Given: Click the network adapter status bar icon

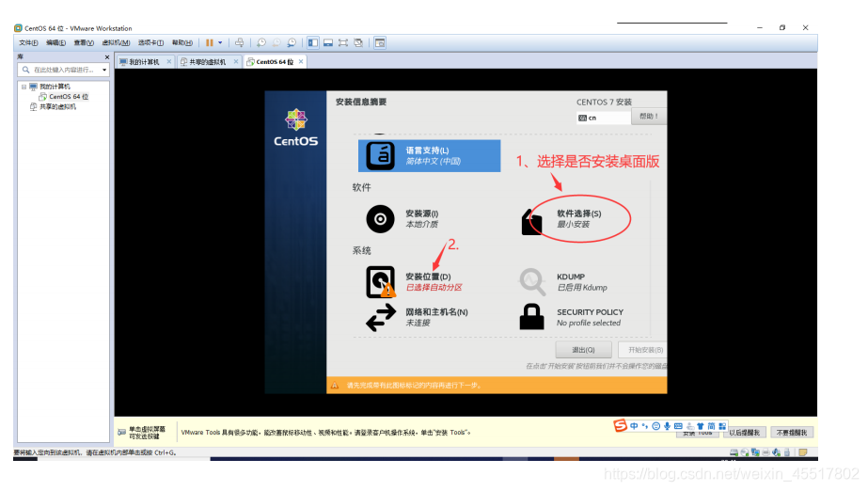Looking at the screenshot, I should click(755, 452).
